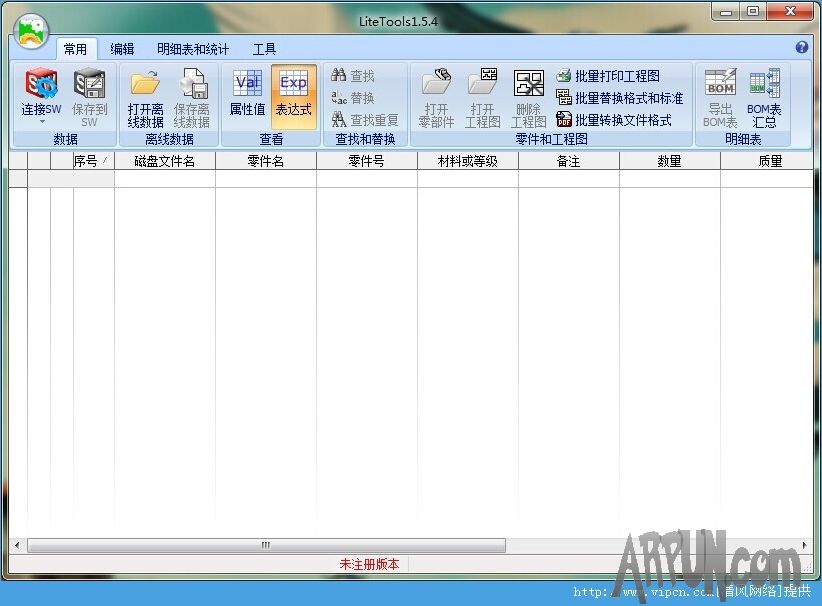The height and width of the screenshot is (606, 822).
Task: Click the 替换 replace icon
Action: pyautogui.click(x=339, y=98)
